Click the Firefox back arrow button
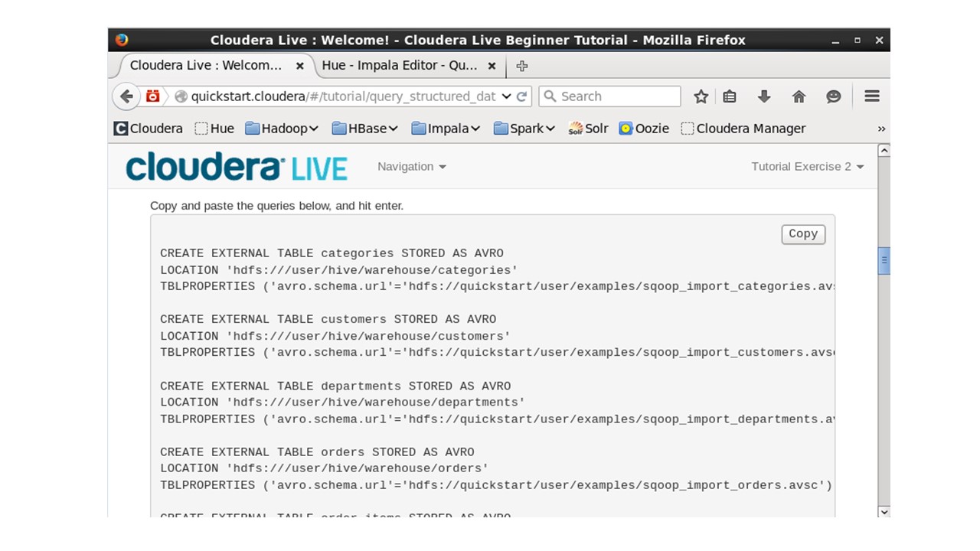Image resolution: width=980 pixels, height=551 pixels. (126, 96)
